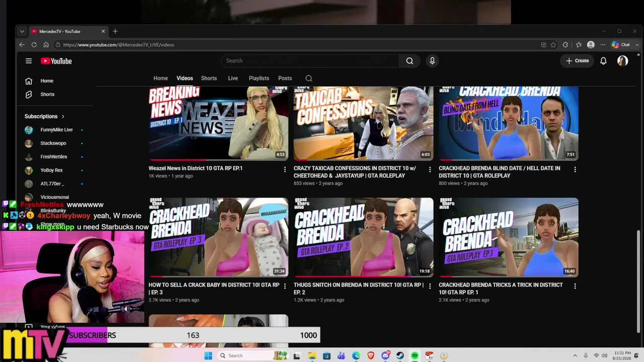Close the MercedesTV - YouTube tab

coord(103,31)
